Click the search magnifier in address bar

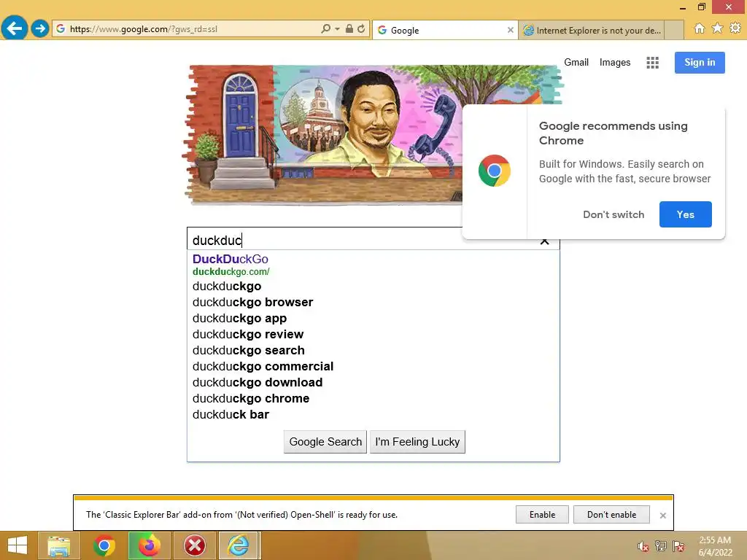pos(326,28)
